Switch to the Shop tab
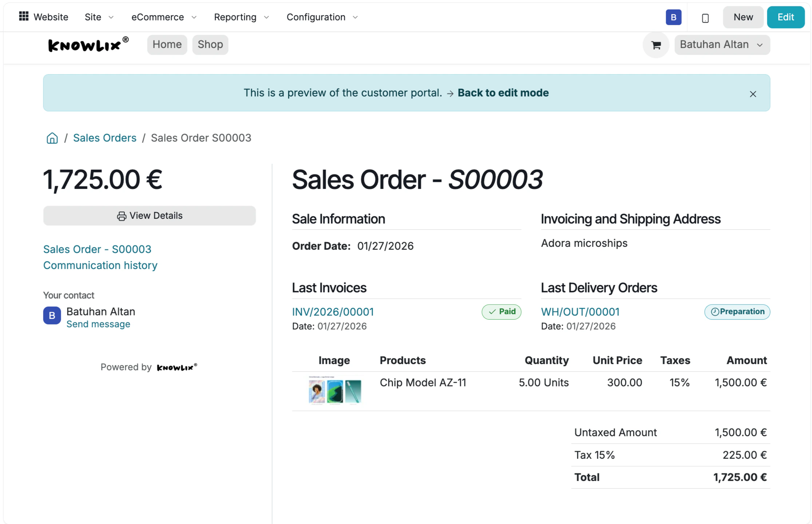Image resolution: width=812 pixels, height=524 pixels. coord(210,44)
